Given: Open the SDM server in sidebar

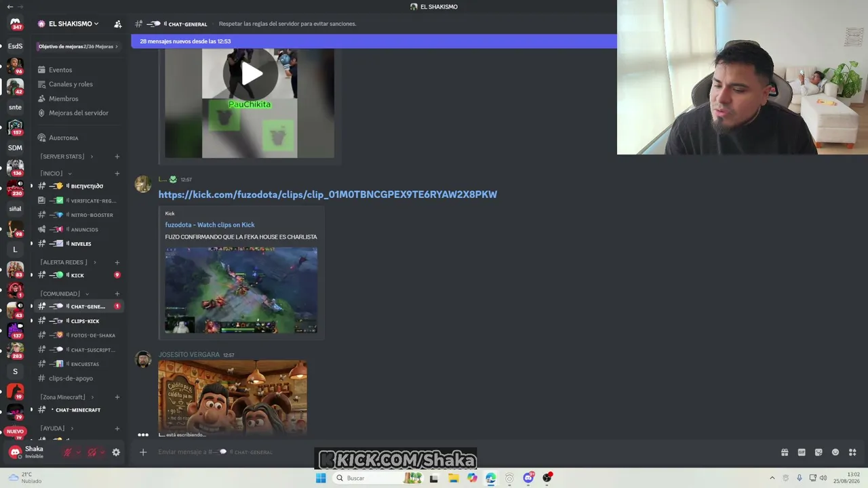Looking at the screenshot, I should click(15, 148).
